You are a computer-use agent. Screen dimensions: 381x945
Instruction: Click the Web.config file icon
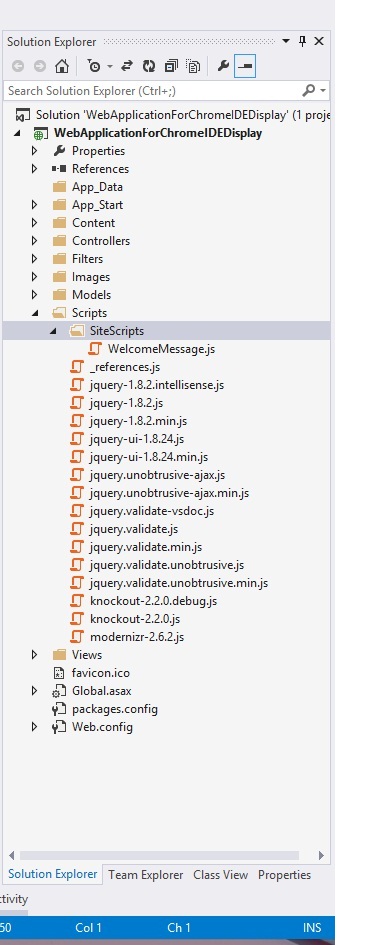click(59, 727)
